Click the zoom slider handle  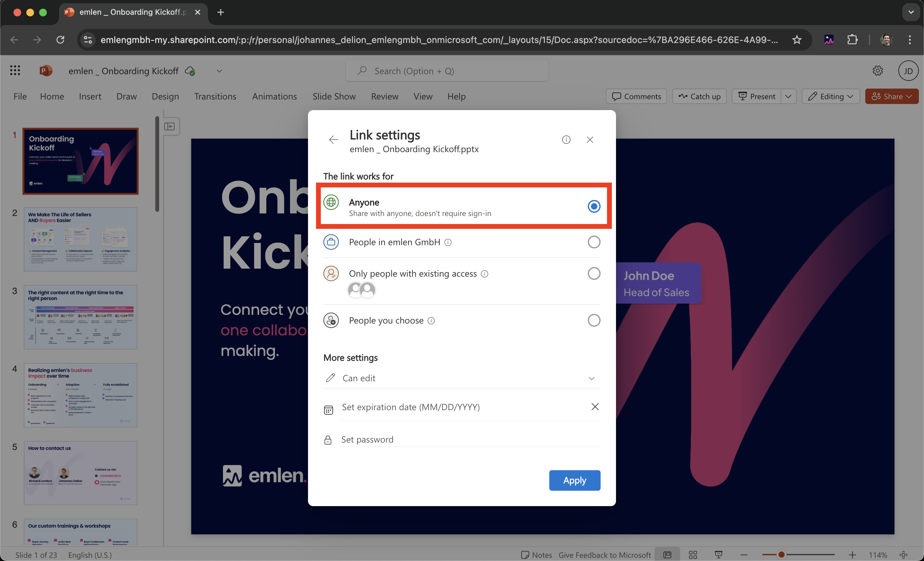[x=781, y=555]
